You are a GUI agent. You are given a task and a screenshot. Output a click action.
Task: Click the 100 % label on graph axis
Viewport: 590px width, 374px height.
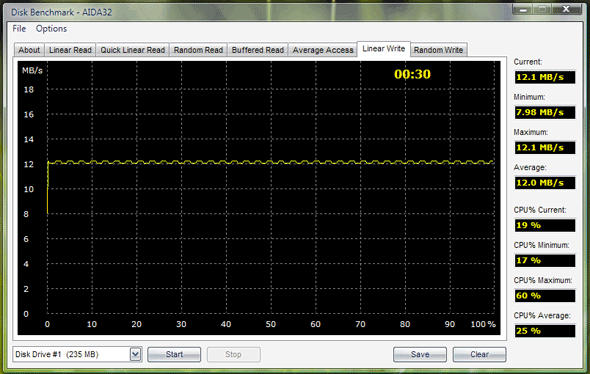tap(483, 324)
